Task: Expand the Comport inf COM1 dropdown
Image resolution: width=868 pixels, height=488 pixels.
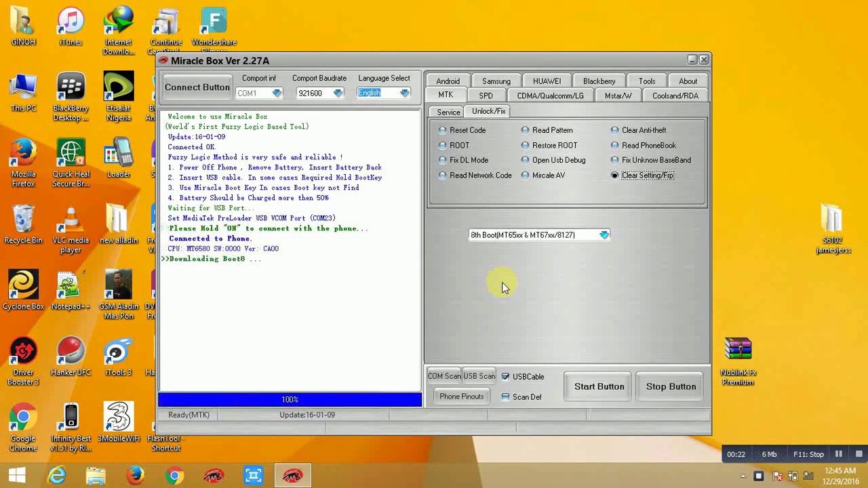Action: pyautogui.click(x=277, y=93)
